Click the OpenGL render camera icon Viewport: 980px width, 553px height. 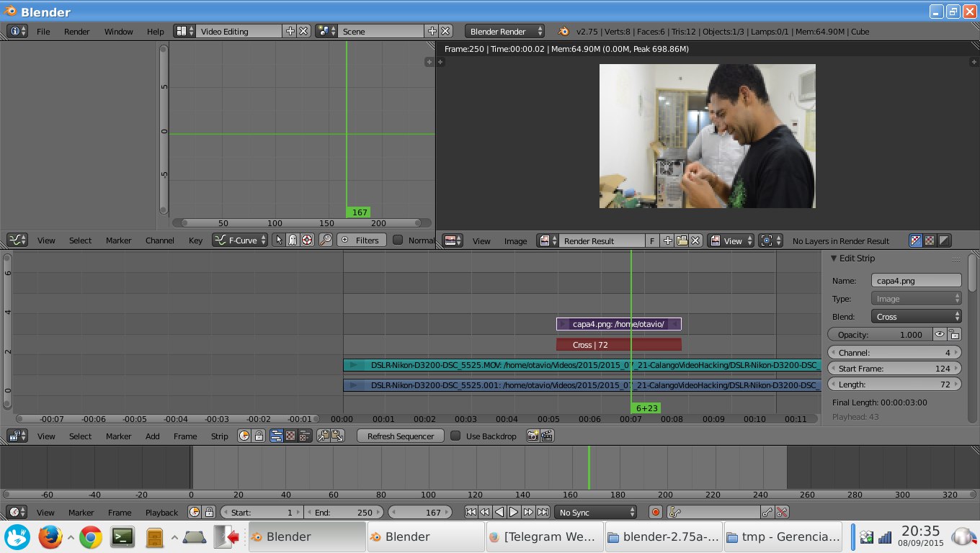tap(533, 436)
